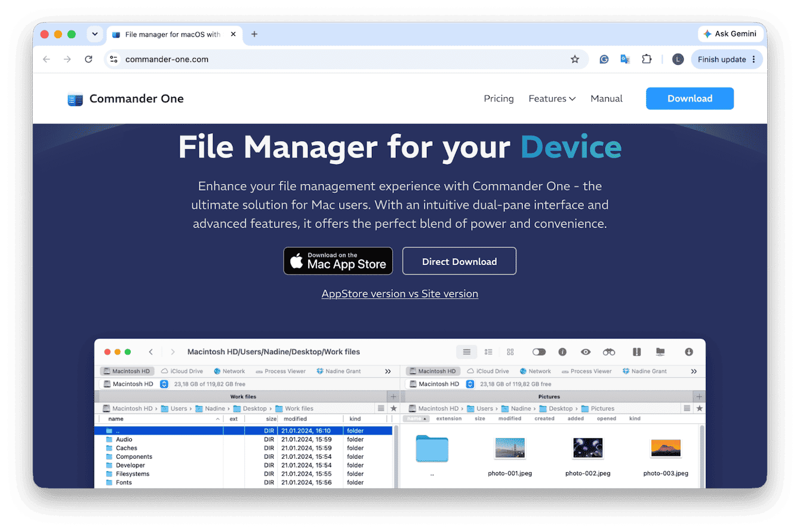Select the Filesystems folder row
Image resolution: width=800 pixels, height=532 pixels.
tap(244, 473)
